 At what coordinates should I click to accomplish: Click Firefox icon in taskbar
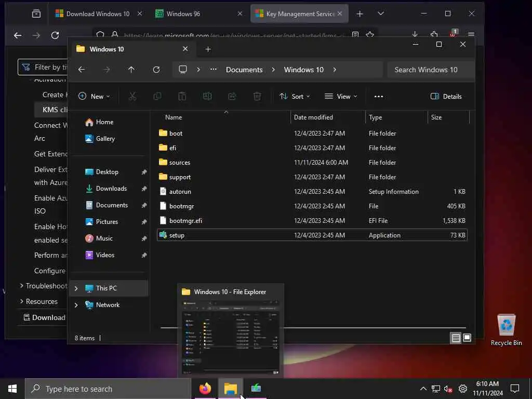(x=205, y=389)
